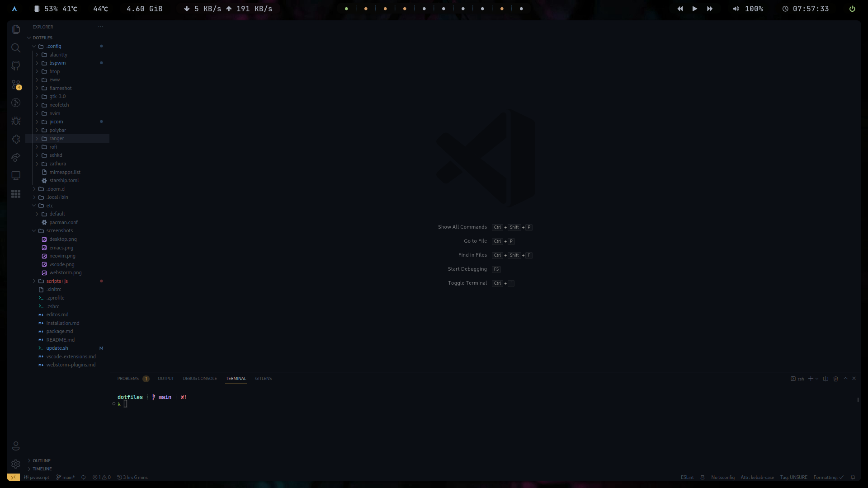868x488 pixels.
Task: Open Source Control view with badge 4
Action: click(16, 84)
